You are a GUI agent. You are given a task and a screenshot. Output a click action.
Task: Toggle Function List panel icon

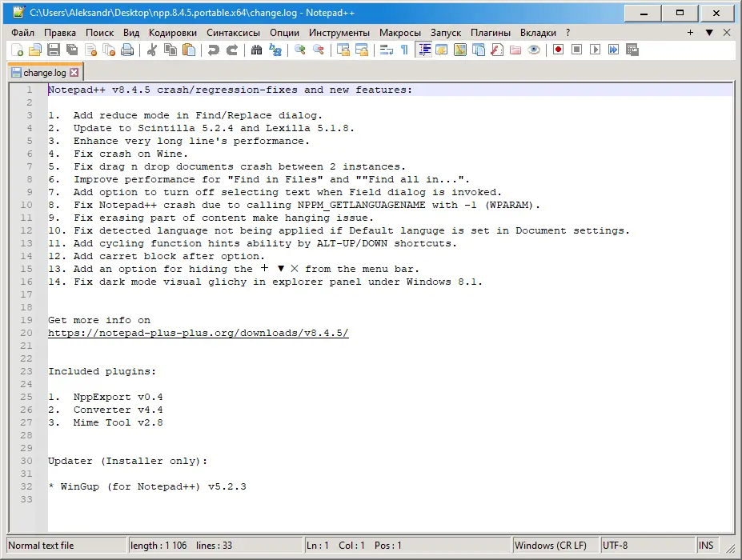click(497, 50)
